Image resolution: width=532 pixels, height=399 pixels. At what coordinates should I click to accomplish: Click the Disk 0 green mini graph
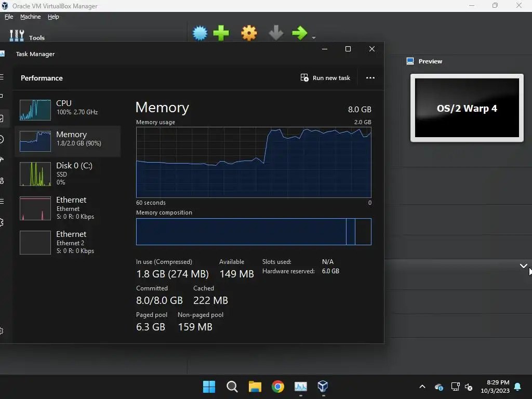35,174
